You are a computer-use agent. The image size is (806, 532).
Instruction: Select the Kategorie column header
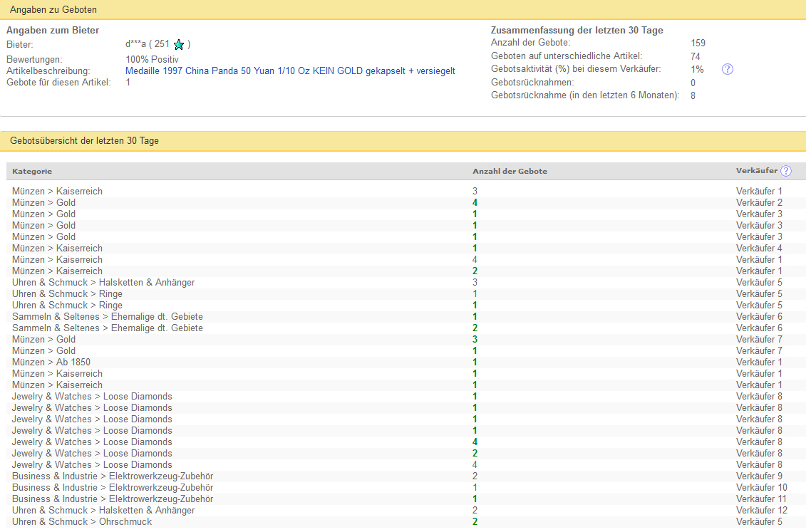point(32,172)
